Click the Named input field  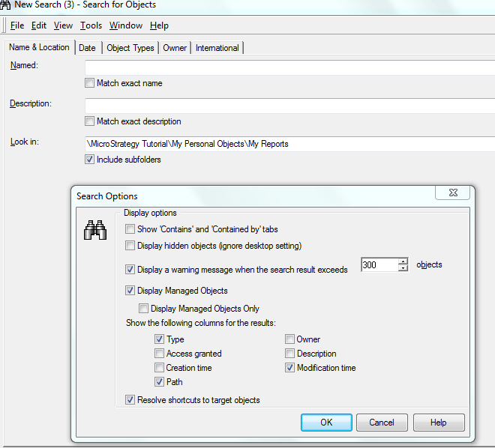[x=289, y=67]
